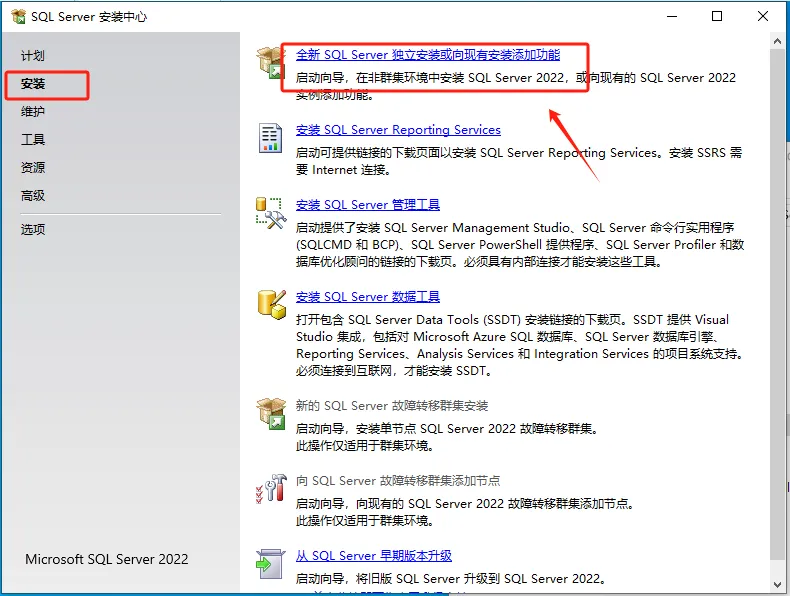The width and height of the screenshot is (790, 596).
Task: Open 全新 SQL Server 独立安装 link
Action: tap(428, 55)
